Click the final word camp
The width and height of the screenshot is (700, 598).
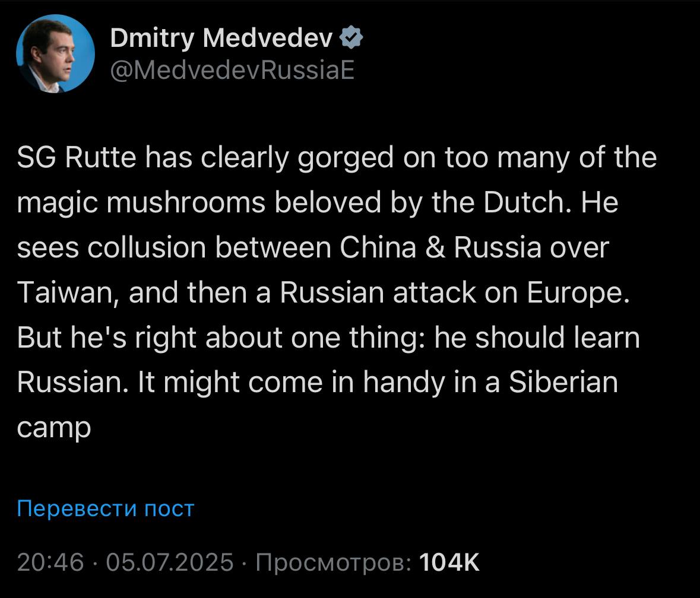click(54, 429)
